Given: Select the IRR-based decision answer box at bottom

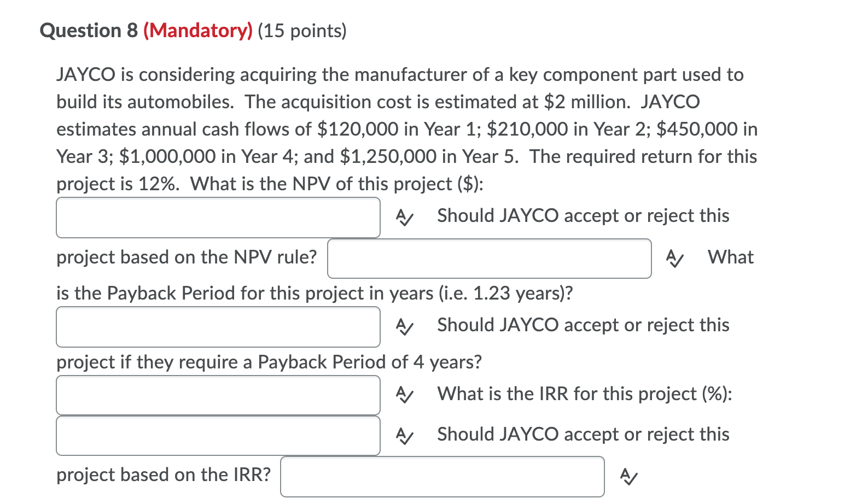Looking at the screenshot, I should click(442, 476).
